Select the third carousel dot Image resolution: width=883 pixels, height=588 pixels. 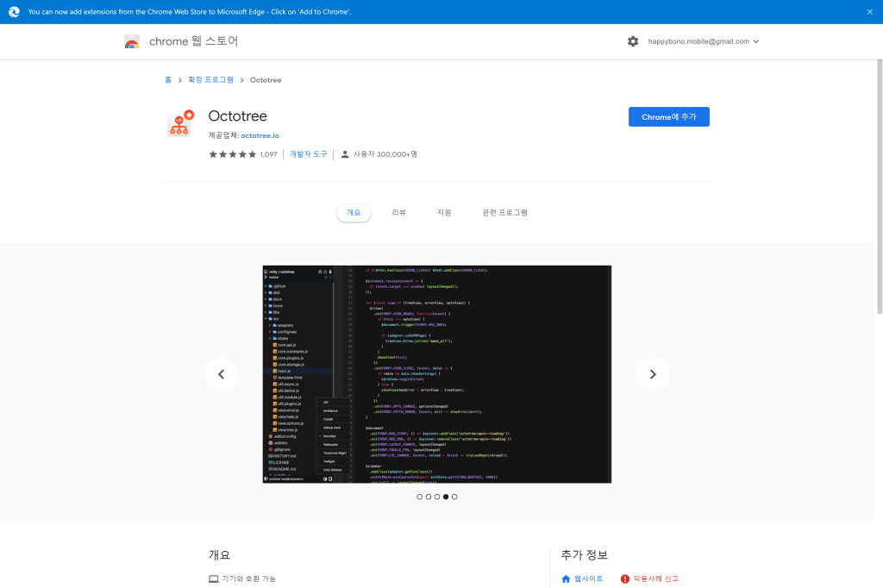pyautogui.click(x=437, y=497)
